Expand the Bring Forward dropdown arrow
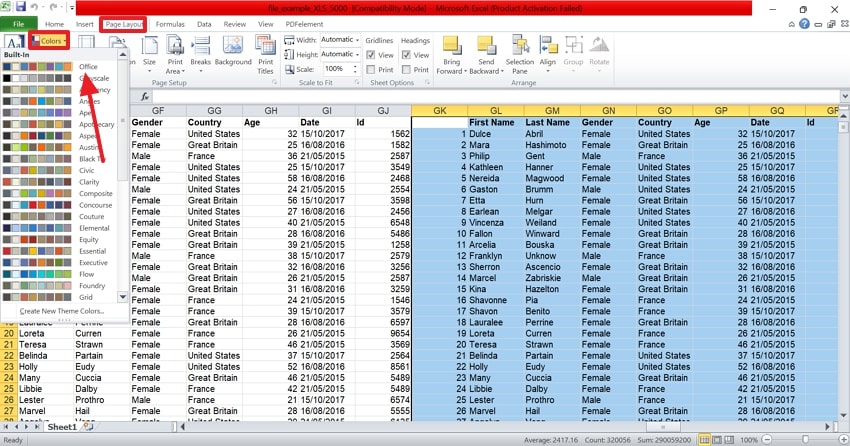 (x=465, y=72)
